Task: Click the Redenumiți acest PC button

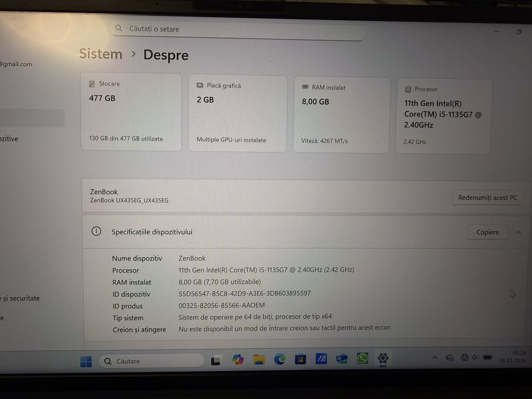Action: [488, 197]
